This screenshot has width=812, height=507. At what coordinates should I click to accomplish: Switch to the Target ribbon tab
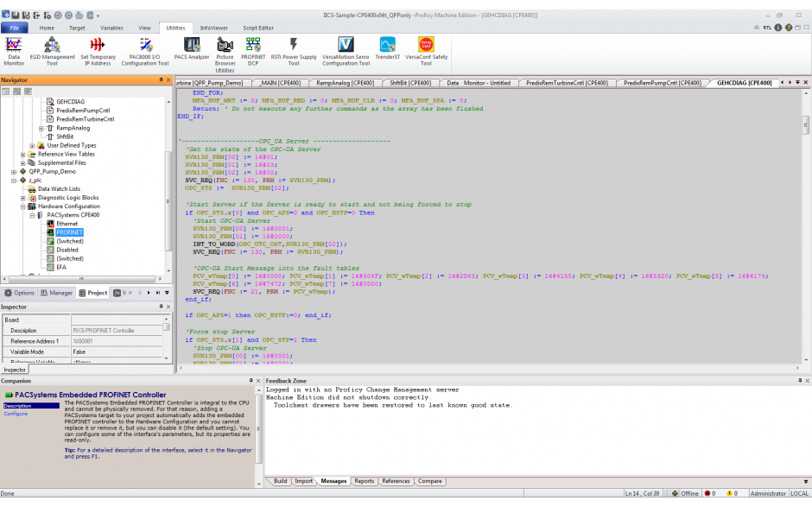[77, 28]
